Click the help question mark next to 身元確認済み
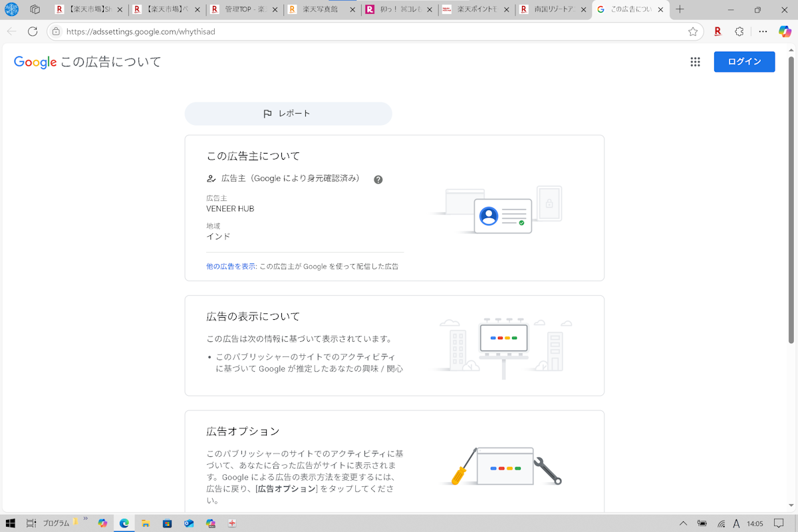This screenshot has height=532, width=798. click(378, 180)
